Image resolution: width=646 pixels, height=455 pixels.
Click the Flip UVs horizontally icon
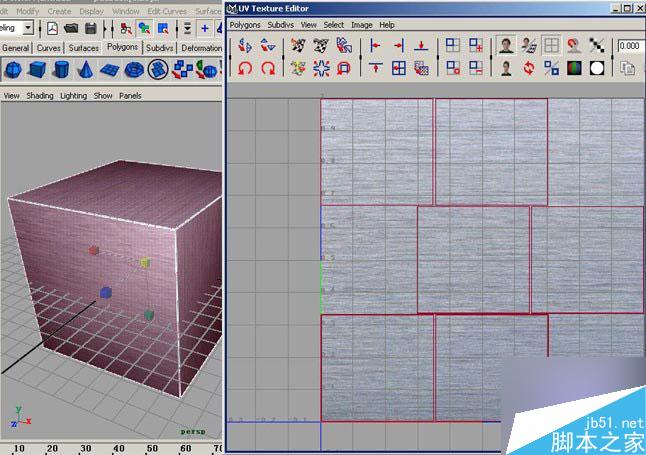[245, 45]
